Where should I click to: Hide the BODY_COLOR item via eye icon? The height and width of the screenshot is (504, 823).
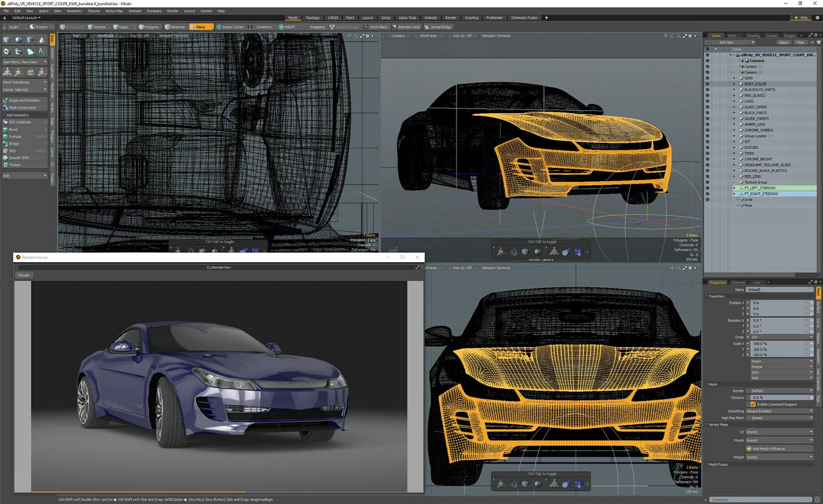click(x=707, y=84)
